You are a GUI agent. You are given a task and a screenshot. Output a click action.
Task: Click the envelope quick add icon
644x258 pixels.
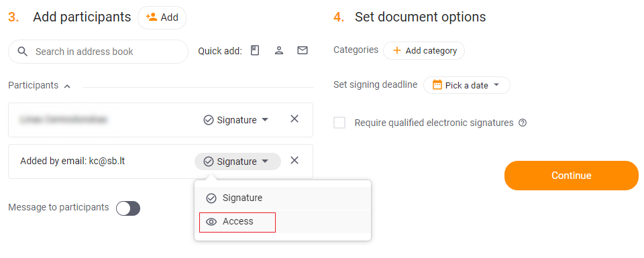point(303,51)
